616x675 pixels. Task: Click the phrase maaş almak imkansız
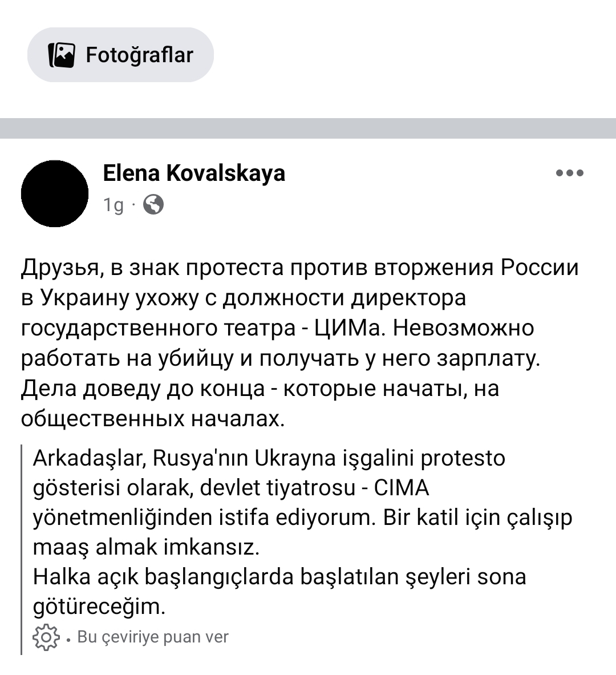tap(146, 547)
